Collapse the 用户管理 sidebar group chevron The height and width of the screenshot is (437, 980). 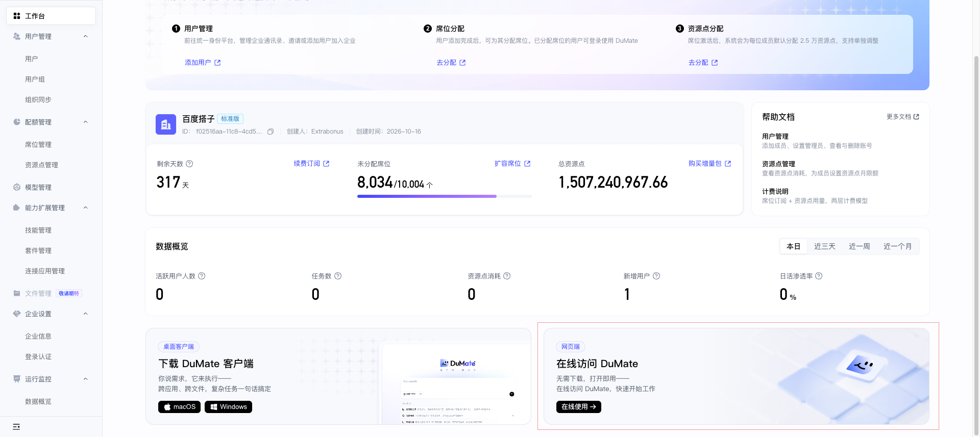pyautogui.click(x=86, y=36)
